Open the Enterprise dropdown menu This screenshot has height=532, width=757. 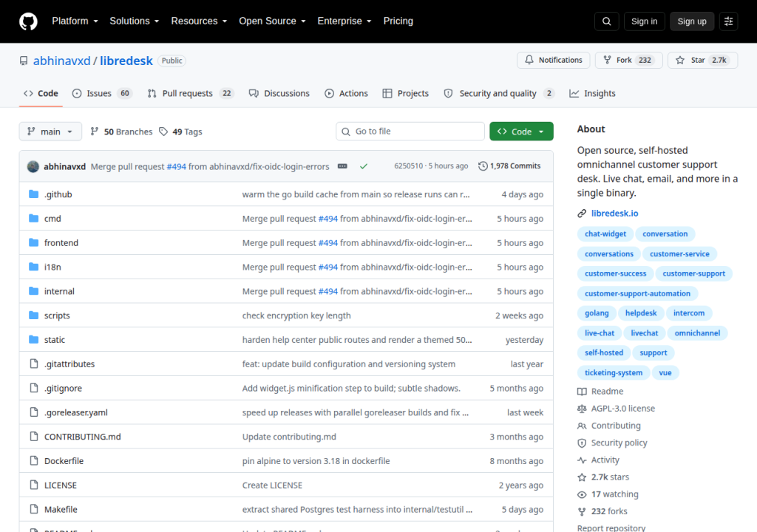click(344, 21)
